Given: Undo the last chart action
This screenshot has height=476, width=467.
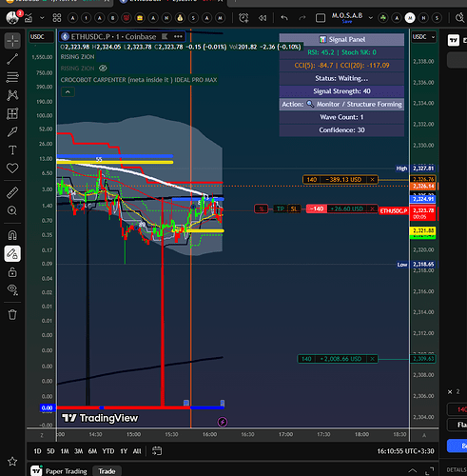Looking at the screenshot, I should click(284, 18).
